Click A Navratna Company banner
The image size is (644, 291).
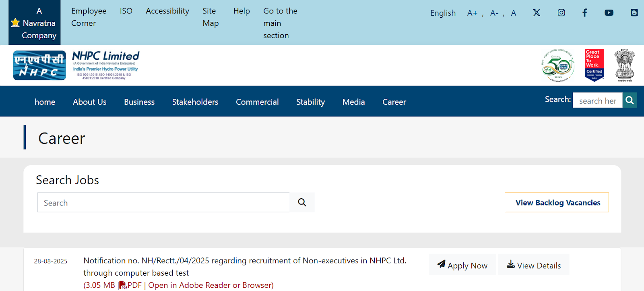[x=35, y=23]
